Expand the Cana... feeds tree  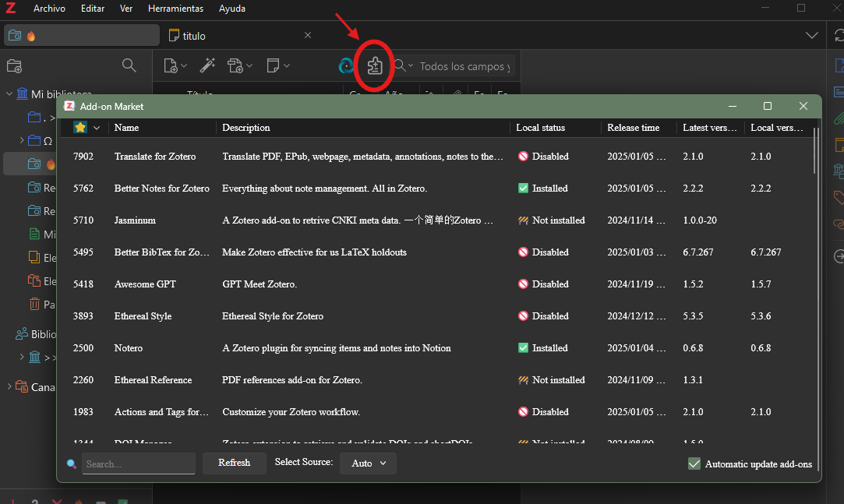[x=9, y=386]
